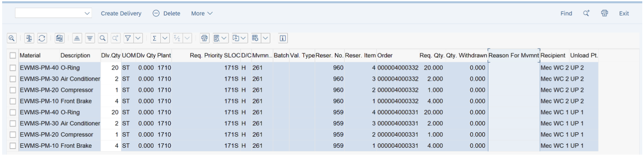The height and width of the screenshot is (155, 644).
Task: Click the Refresh icon
Action: [x=42, y=38]
